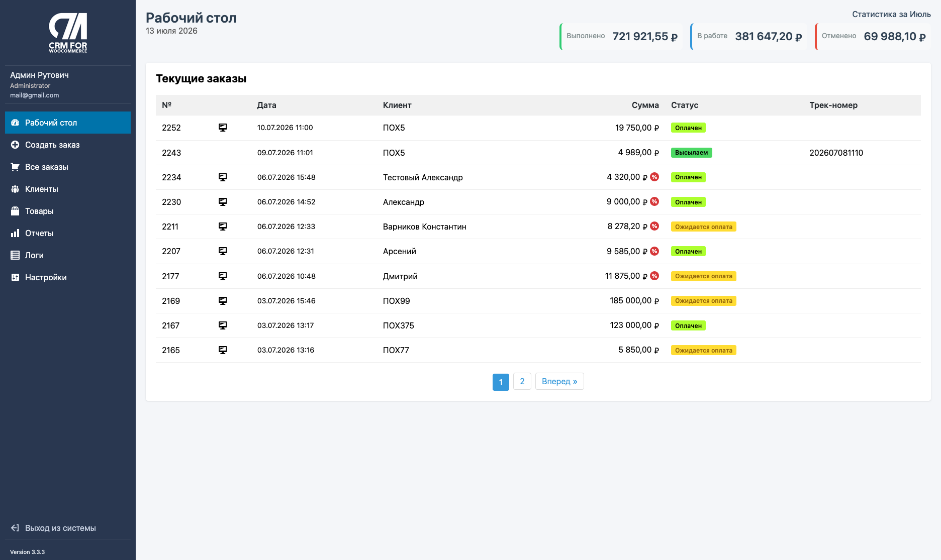
Task: Click the Сумма column header
Action: pyautogui.click(x=645, y=105)
